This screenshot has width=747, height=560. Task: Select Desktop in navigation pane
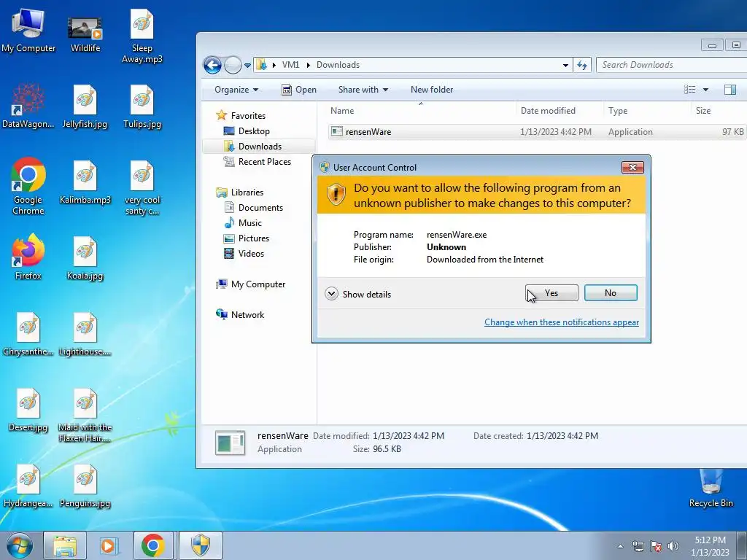click(x=247, y=131)
